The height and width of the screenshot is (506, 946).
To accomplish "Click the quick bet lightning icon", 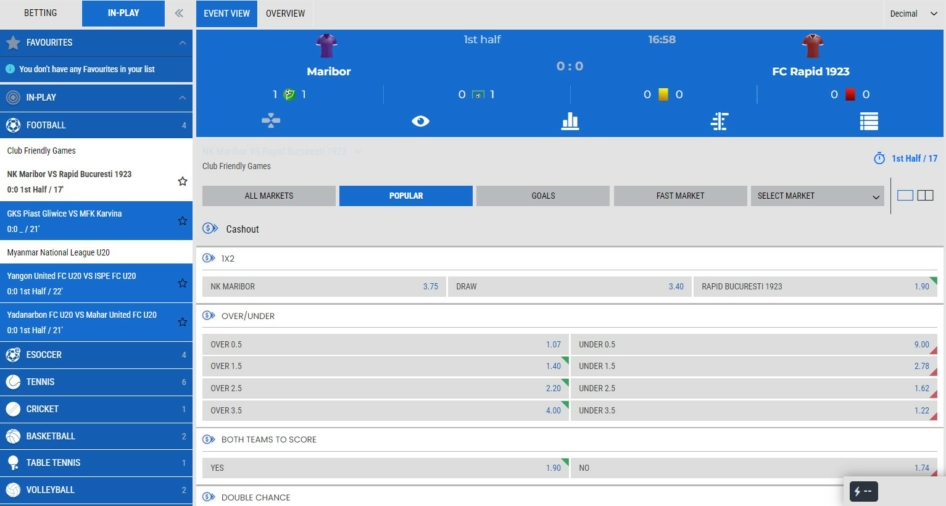I will (x=864, y=491).
